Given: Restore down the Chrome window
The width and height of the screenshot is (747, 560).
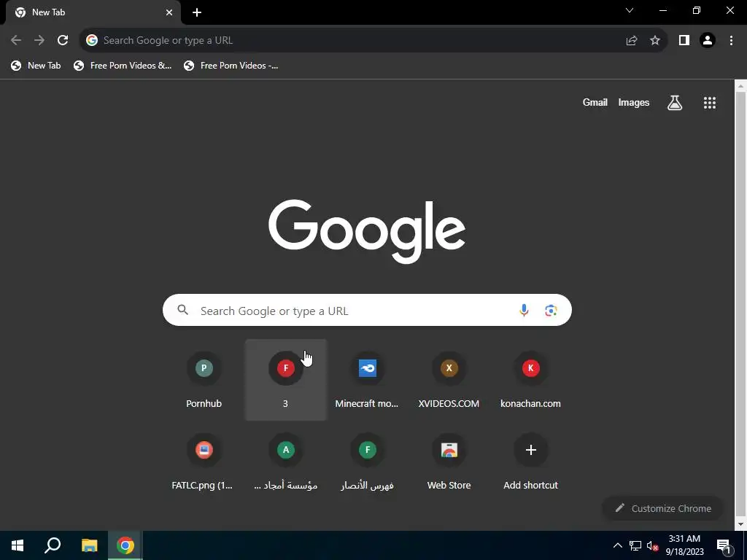Looking at the screenshot, I should [x=697, y=10].
